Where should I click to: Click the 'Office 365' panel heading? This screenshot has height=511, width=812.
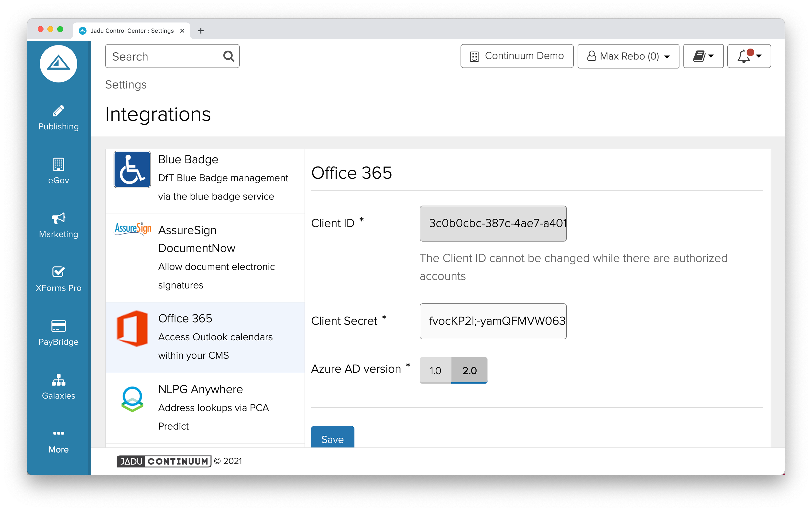click(351, 173)
